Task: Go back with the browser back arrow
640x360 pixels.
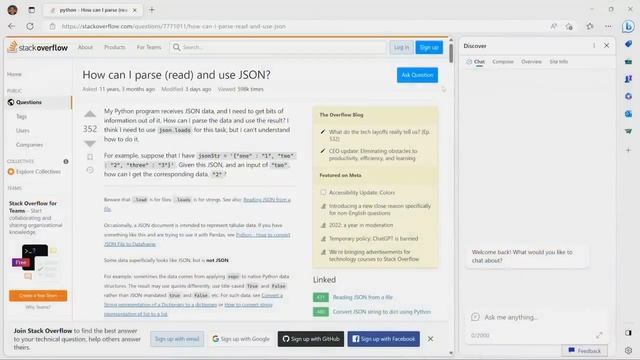Action: coord(11,26)
